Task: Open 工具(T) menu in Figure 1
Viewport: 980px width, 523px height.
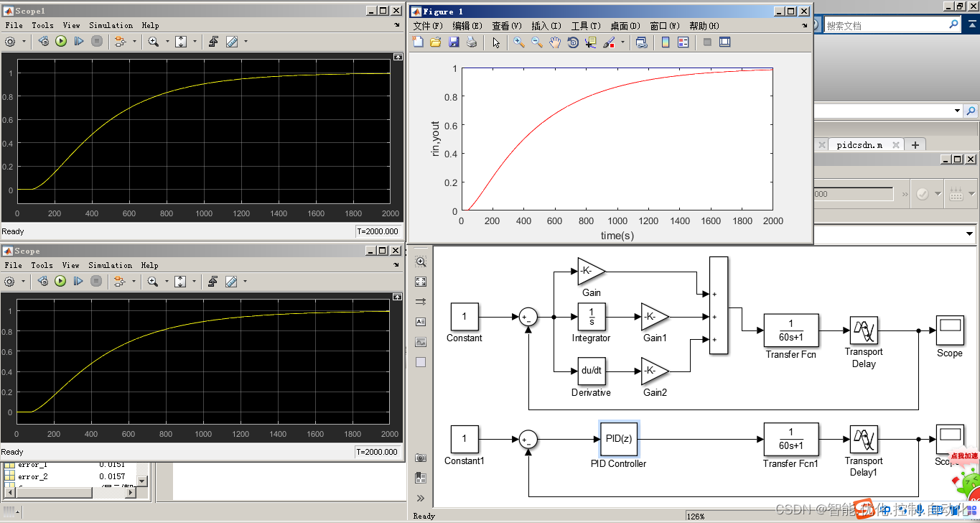Action: 586,26
